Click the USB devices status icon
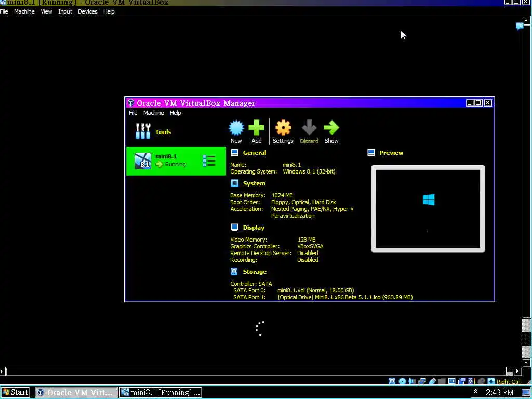 pyautogui.click(x=432, y=381)
